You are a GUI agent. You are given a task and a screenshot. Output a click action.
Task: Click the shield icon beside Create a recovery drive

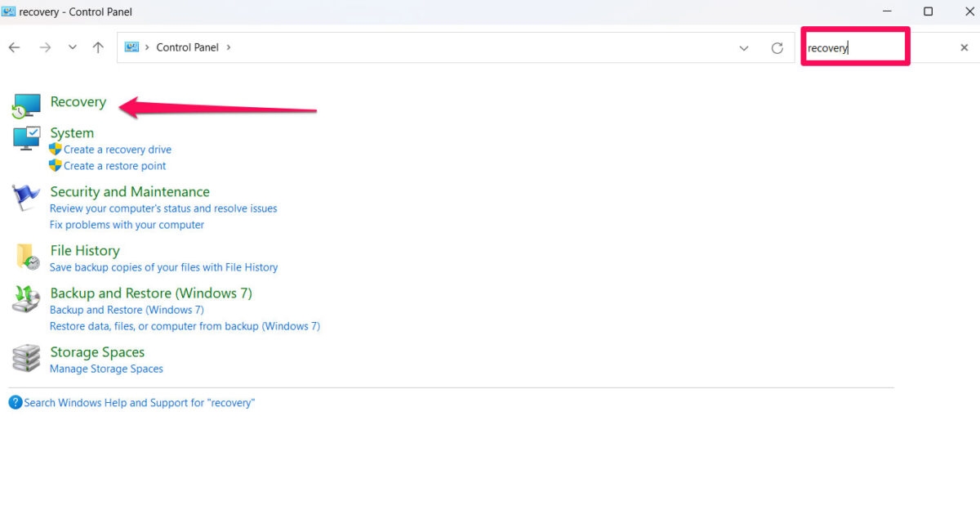[55, 149]
